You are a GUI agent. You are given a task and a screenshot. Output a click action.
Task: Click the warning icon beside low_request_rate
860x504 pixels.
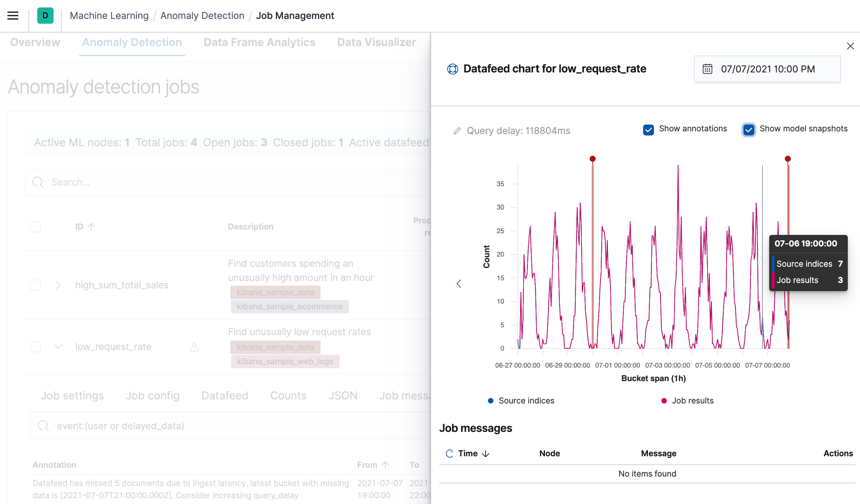point(194,347)
